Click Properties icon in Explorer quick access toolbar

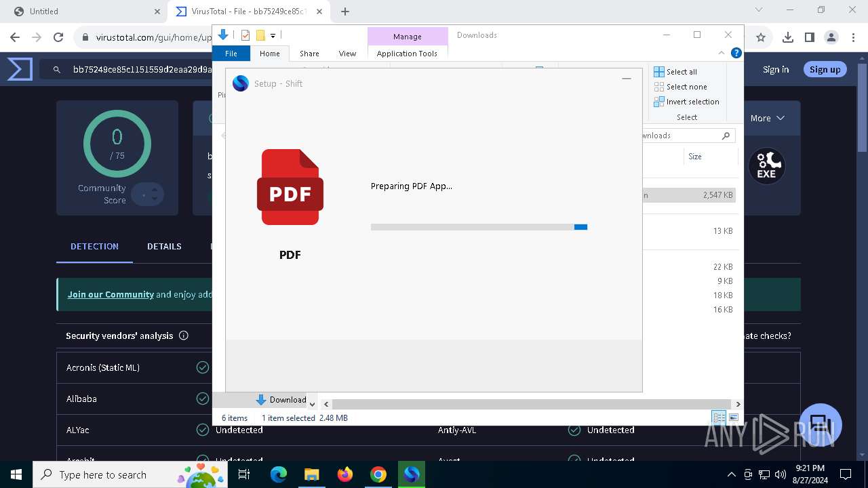pos(245,35)
